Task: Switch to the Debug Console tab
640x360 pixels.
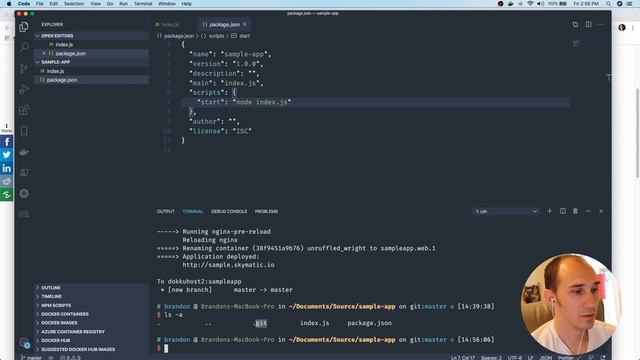Action: [x=229, y=211]
